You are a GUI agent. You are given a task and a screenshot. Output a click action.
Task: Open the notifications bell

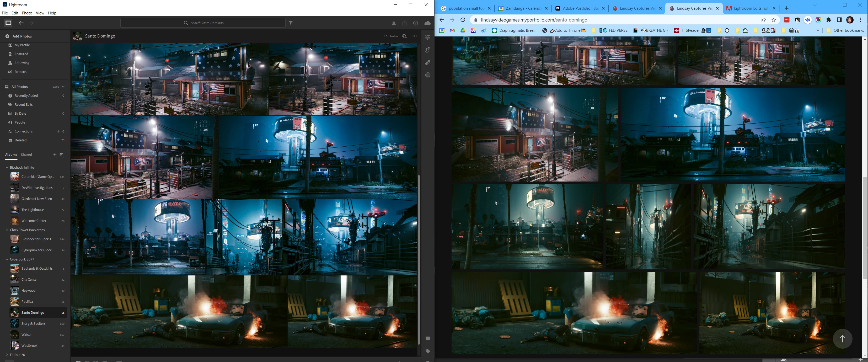click(x=394, y=23)
